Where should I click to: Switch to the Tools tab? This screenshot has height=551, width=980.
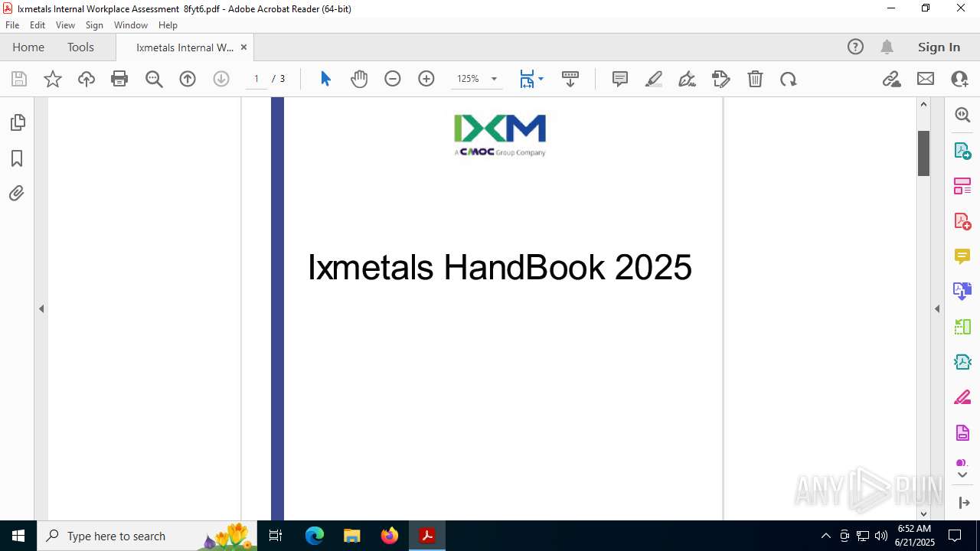pos(80,47)
